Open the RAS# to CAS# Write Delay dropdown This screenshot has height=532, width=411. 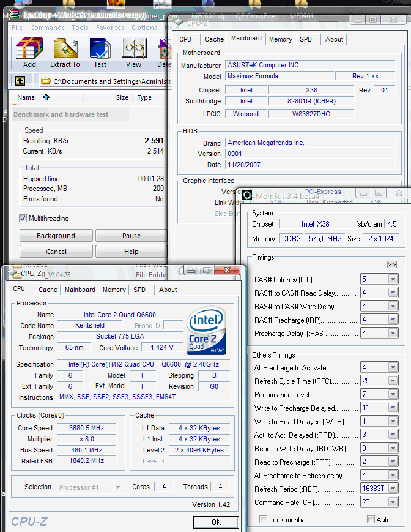[393, 306]
